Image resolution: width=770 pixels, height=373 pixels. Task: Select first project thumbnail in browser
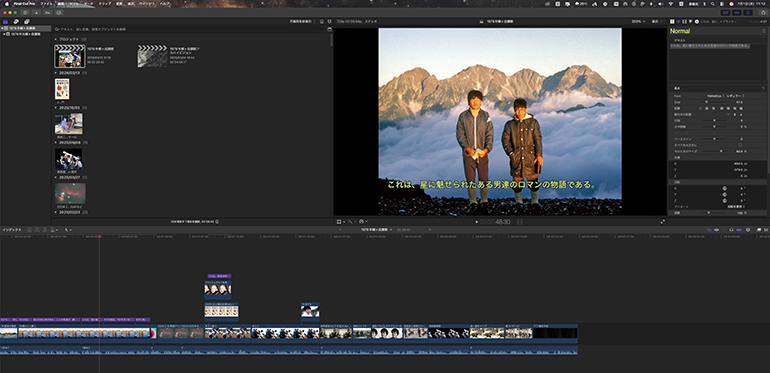click(70, 56)
